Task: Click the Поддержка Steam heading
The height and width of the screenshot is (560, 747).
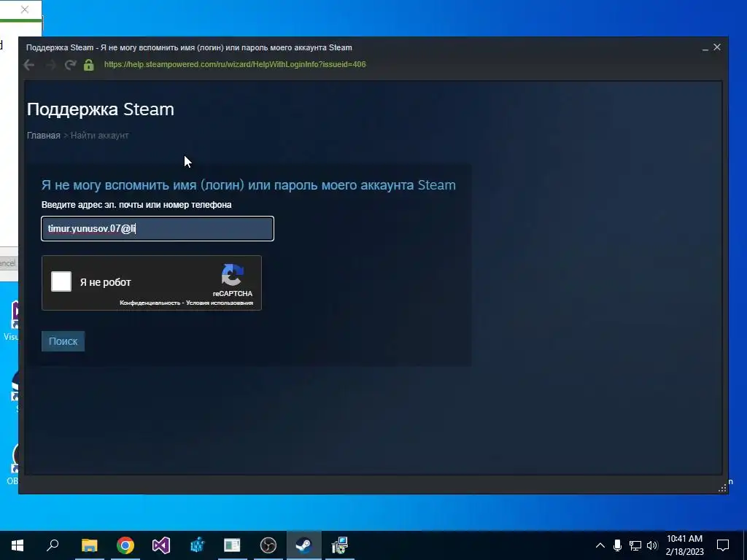Action: 101,109
